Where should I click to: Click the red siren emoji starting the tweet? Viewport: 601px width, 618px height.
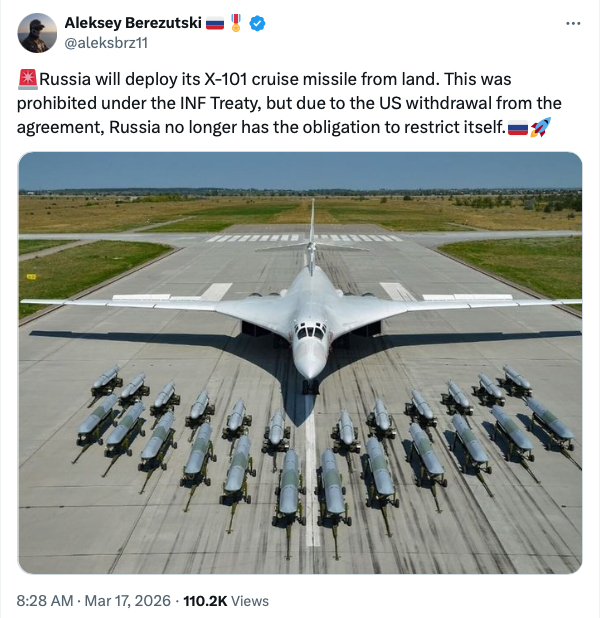point(27,79)
